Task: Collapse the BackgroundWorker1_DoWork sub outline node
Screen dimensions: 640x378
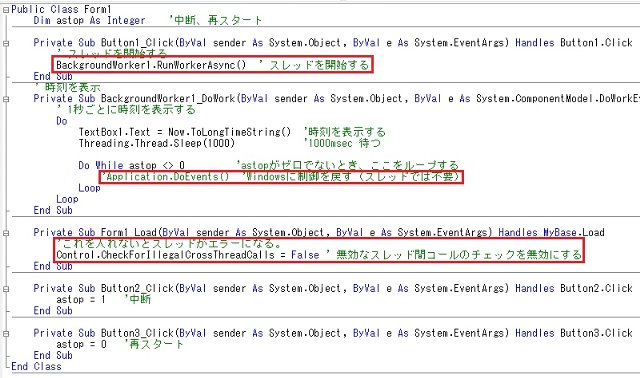Action: [6, 99]
